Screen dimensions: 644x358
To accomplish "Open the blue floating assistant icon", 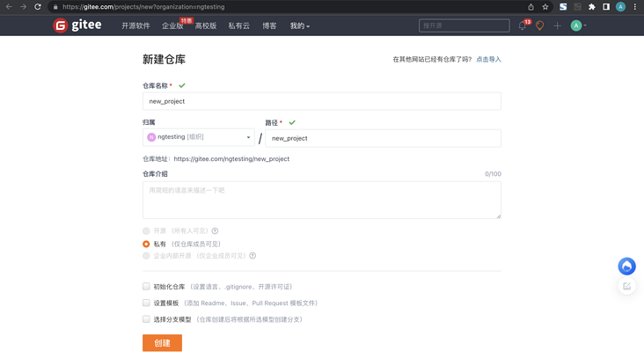I will 626,266.
